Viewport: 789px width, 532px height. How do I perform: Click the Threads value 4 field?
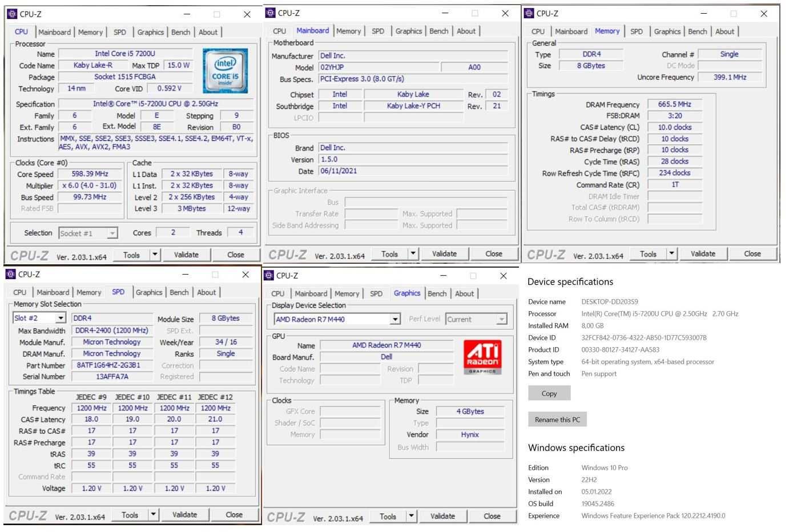[240, 232]
